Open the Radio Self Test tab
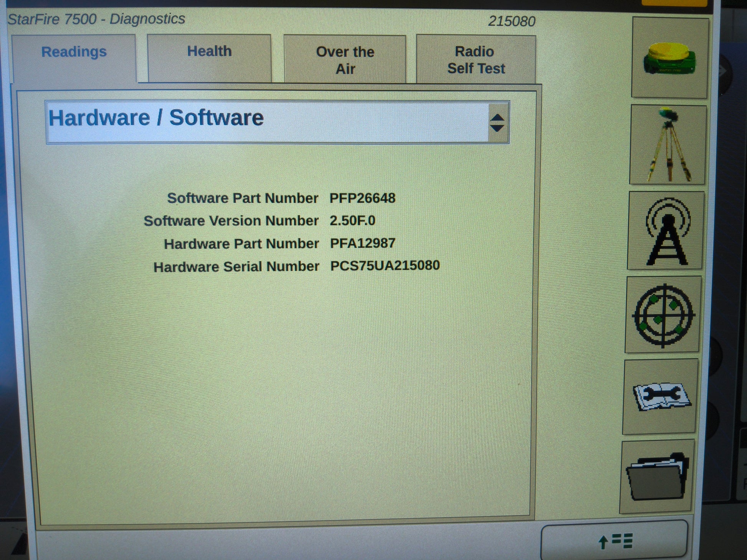Viewport: 747px width, 560px height. (x=476, y=59)
